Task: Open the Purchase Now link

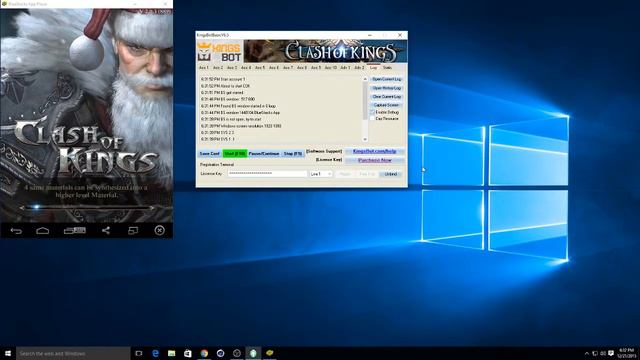Action: pos(375,160)
